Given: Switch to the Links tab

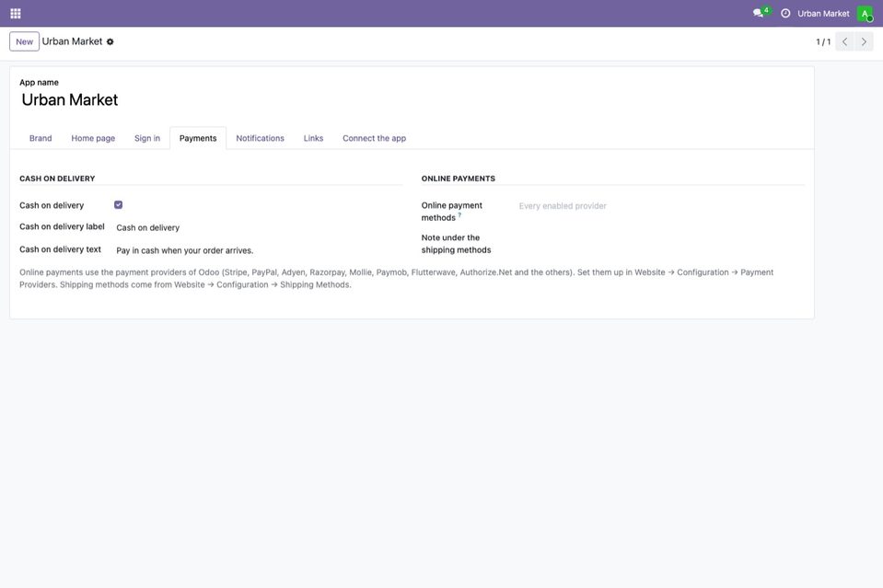Looking at the screenshot, I should (313, 138).
